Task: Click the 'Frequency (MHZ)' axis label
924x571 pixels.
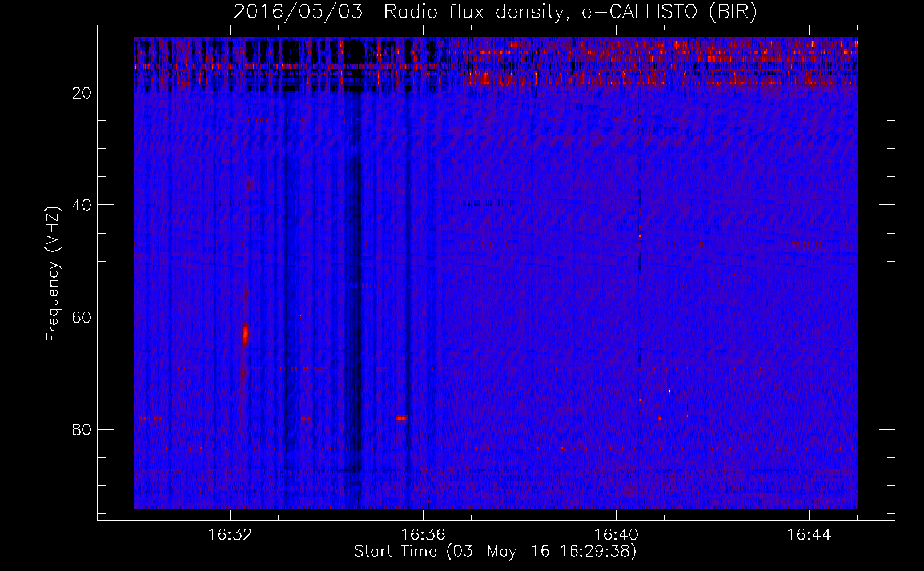Action: (53, 274)
